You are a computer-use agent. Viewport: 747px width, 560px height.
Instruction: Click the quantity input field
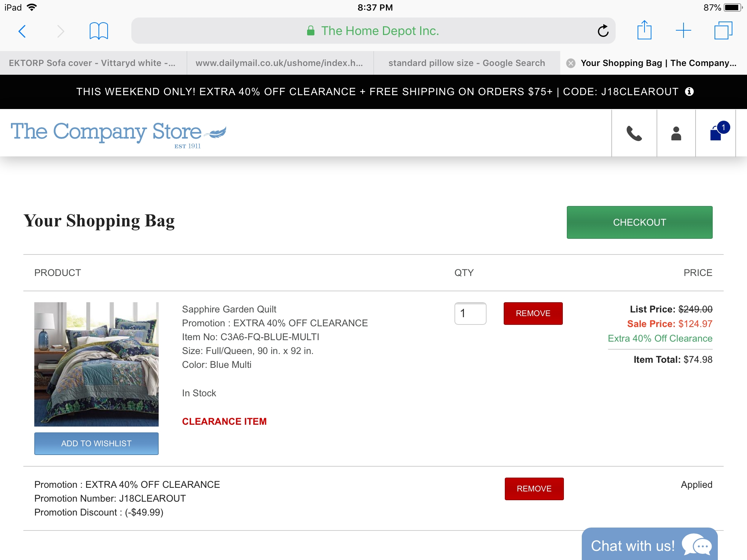pos(471,313)
